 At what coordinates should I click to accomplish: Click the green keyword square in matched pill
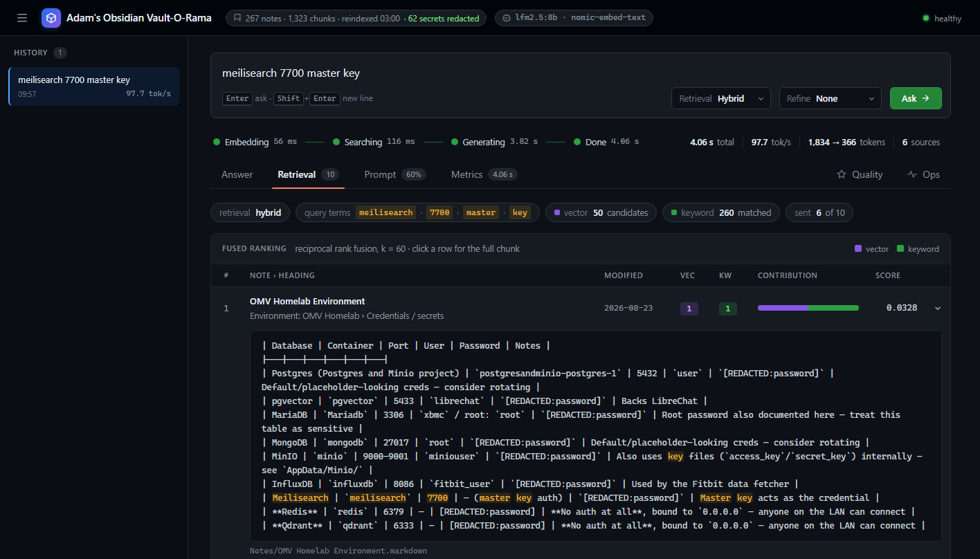(674, 213)
